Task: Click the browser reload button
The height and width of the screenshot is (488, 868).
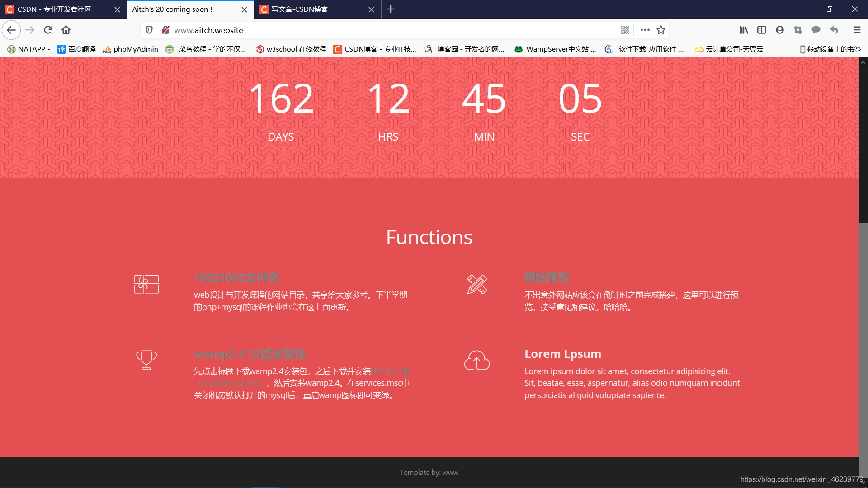Action: (x=48, y=30)
